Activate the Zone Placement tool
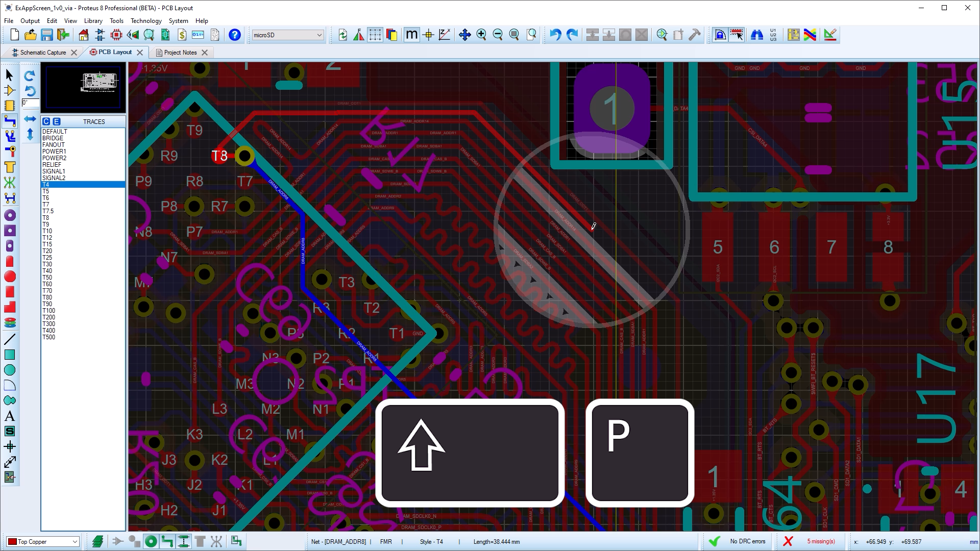Image resolution: width=980 pixels, height=551 pixels. pyautogui.click(x=9, y=167)
